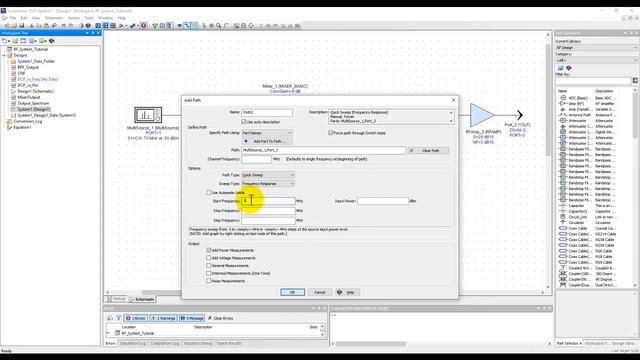Click the eye view toolbar icon
The height and width of the screenshot is (360, 640).
179,26
